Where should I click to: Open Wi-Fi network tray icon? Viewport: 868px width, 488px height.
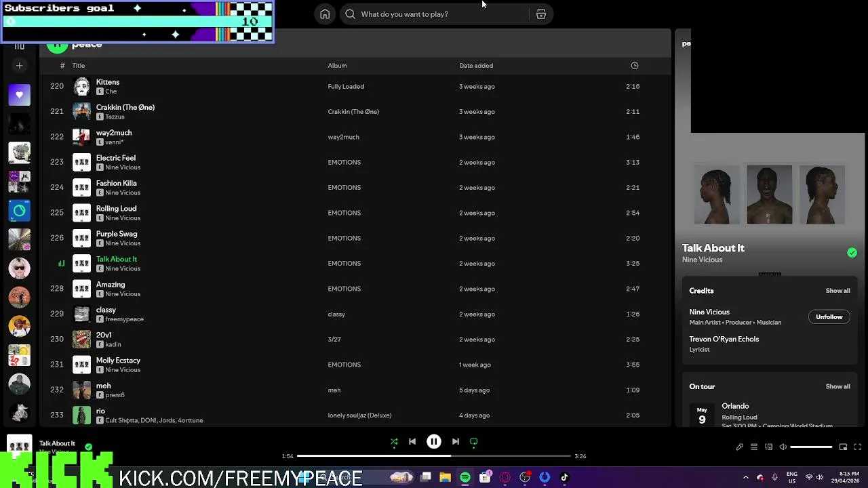pyautogui.click(x=809, y=478)
